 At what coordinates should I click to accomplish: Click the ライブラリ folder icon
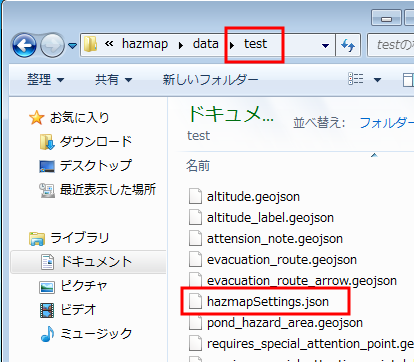37,239
